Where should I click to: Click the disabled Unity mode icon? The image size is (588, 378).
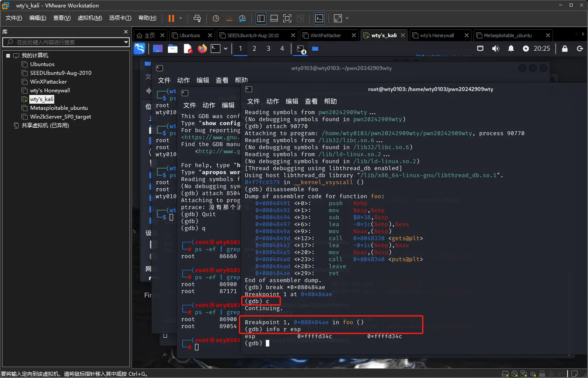[300, 18]
